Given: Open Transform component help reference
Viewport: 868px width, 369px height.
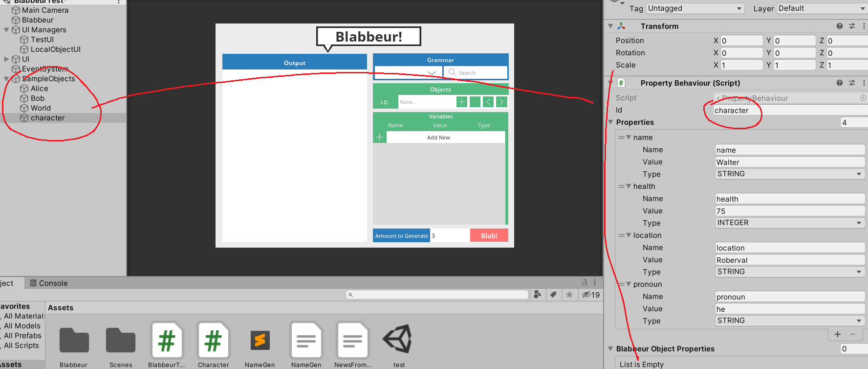Looking at the screenshot, I should tap(840, 26).
